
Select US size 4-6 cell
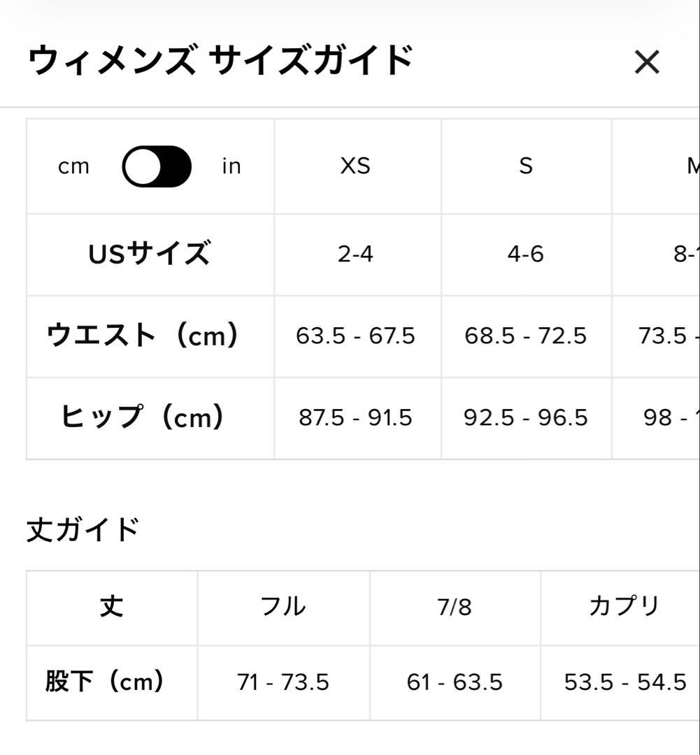(x=526, y=254)
